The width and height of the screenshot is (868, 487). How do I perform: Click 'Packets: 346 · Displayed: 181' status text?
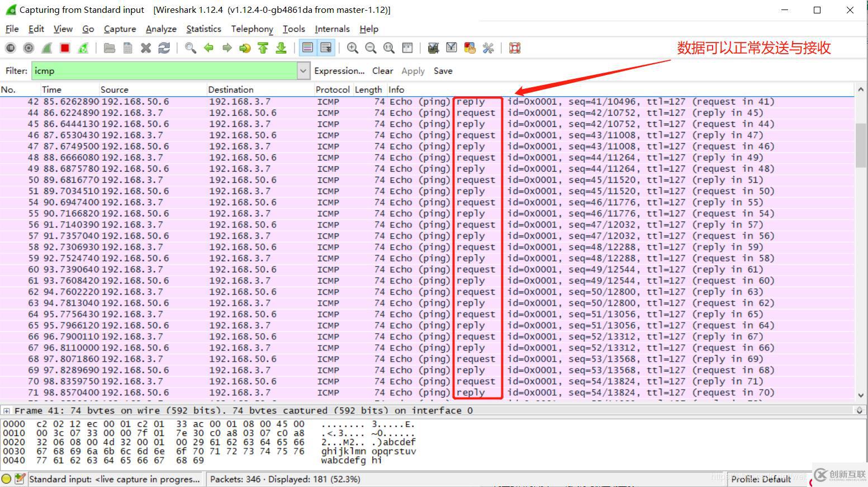(x=285, y=479)
